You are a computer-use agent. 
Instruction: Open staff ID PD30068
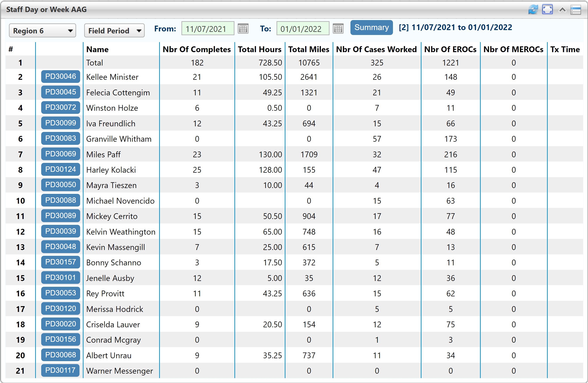click(61, 355)
